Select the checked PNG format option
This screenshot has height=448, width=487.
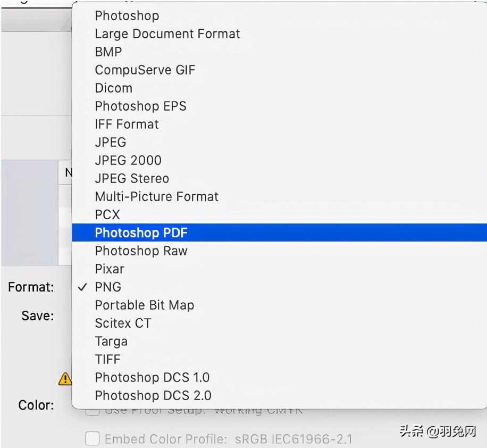[x=108, y=287]
